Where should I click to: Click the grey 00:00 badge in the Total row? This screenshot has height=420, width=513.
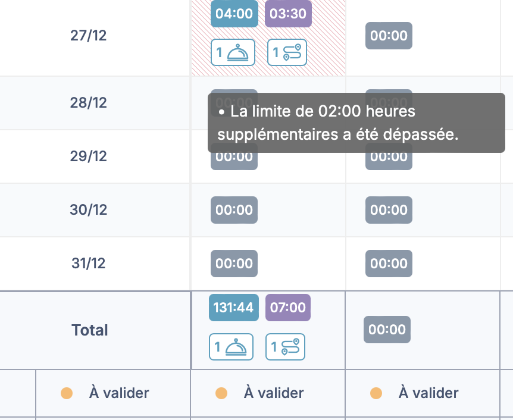pyautogui.click(x=387, y=330)
